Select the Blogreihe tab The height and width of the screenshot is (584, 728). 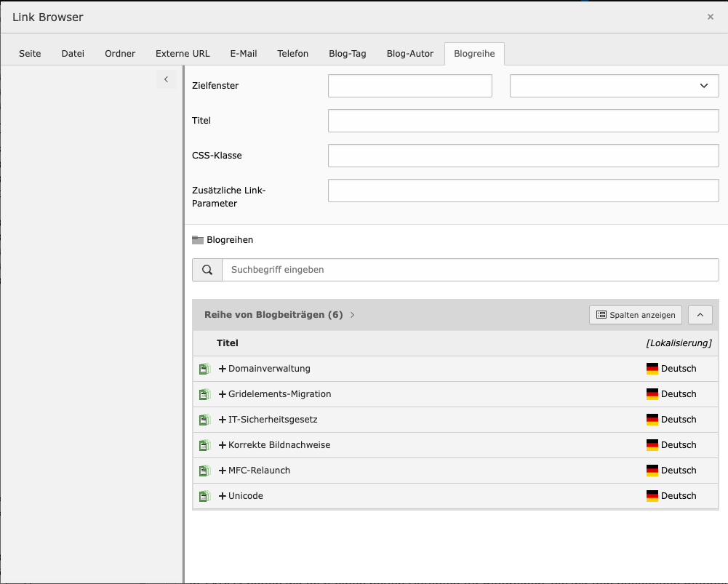pos(474,54)
